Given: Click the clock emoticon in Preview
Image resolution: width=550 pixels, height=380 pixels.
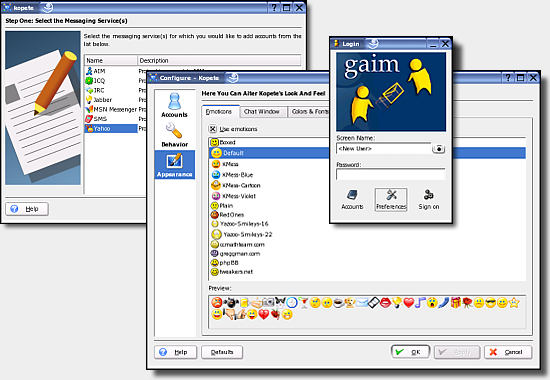Looking at the screenshot, I should [291, 302].
